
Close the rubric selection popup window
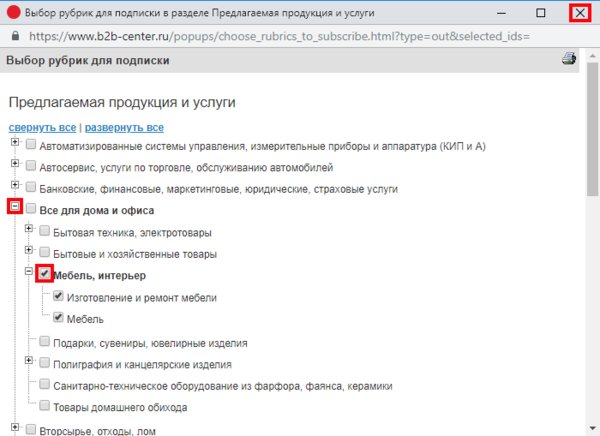580,13
